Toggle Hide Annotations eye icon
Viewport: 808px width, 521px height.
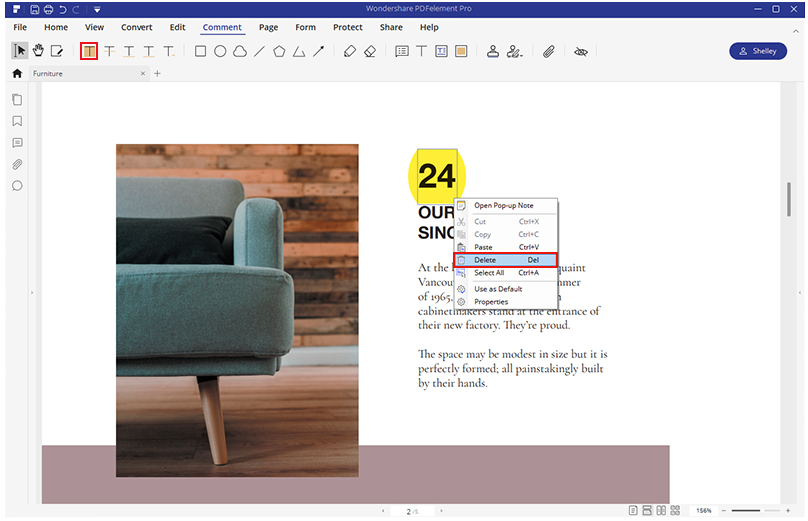(x=581, y=52)
